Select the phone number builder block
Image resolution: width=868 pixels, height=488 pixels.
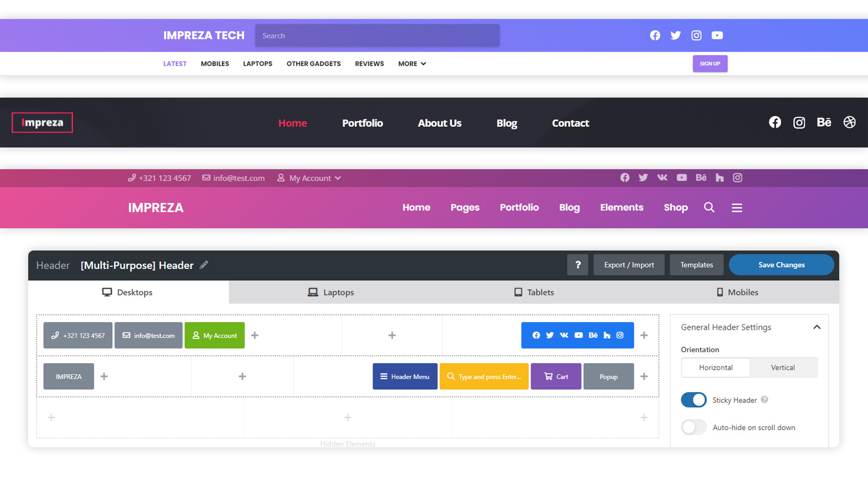click(x=78, y=336)
